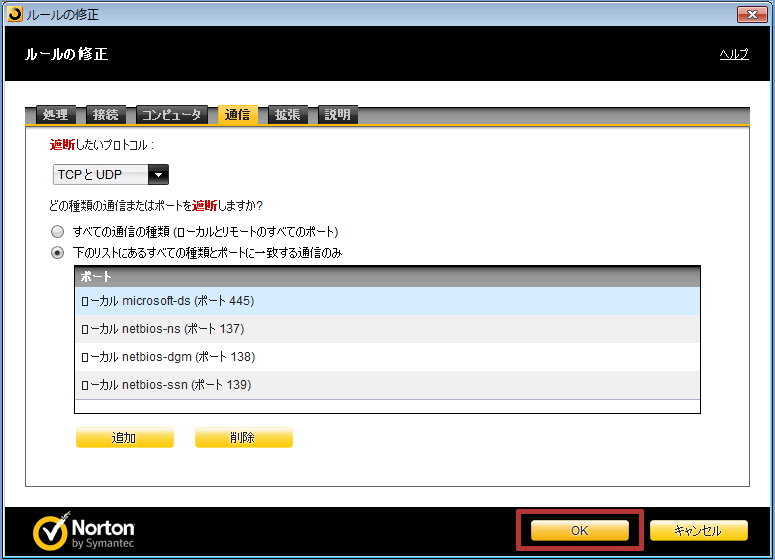Click the Norton icon in title bar
The image size is (775, 560).
[x=12, y=14]
